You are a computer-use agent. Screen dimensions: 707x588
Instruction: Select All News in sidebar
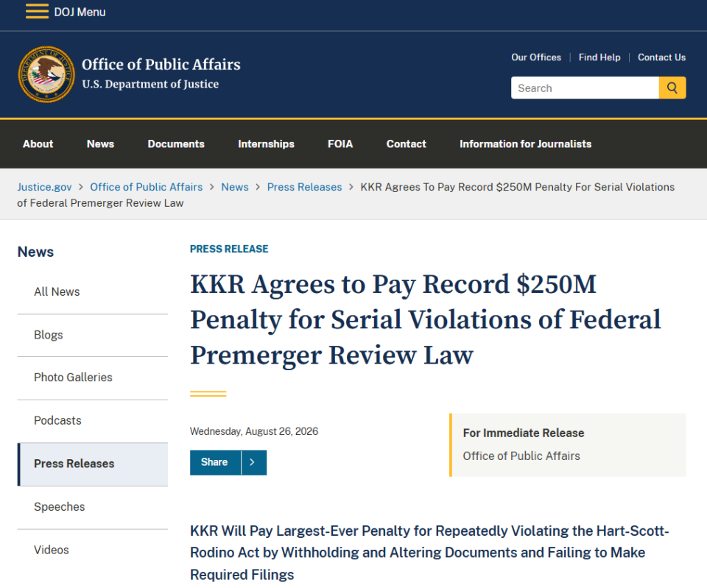[93, 292]
